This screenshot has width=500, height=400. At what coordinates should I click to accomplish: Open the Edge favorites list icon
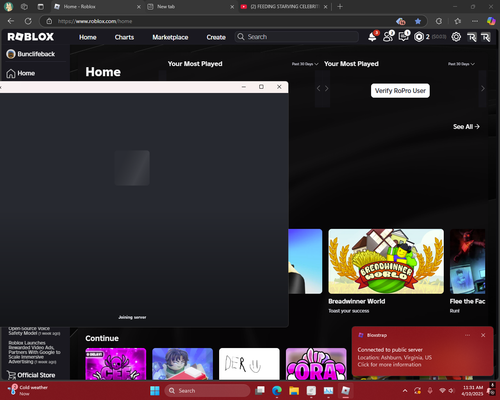(457, 21)
